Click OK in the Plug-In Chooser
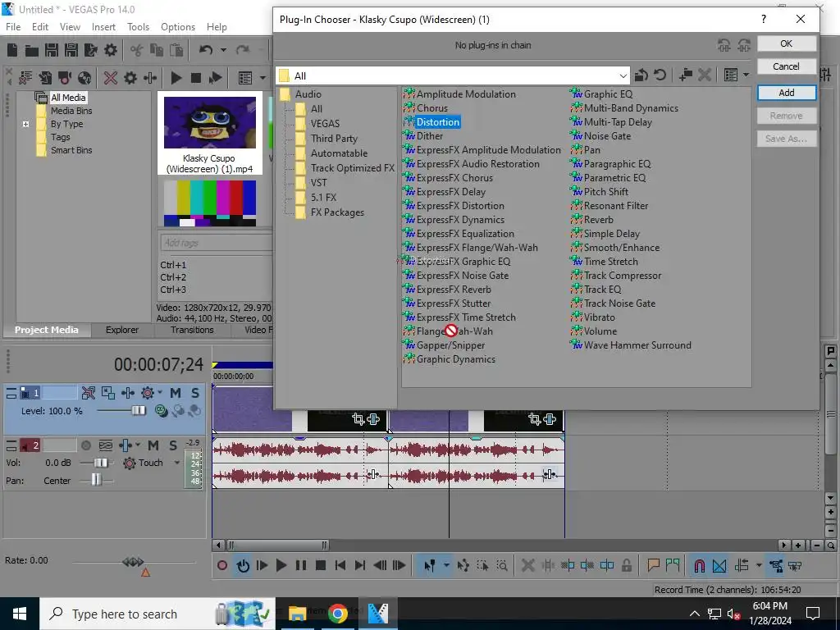 786,44
